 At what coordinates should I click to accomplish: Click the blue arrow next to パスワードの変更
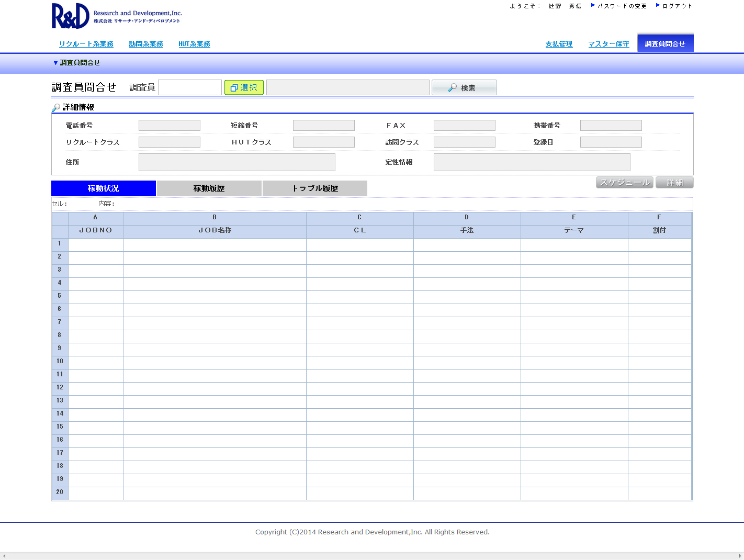pyautogui.click(x=593, y=5)
